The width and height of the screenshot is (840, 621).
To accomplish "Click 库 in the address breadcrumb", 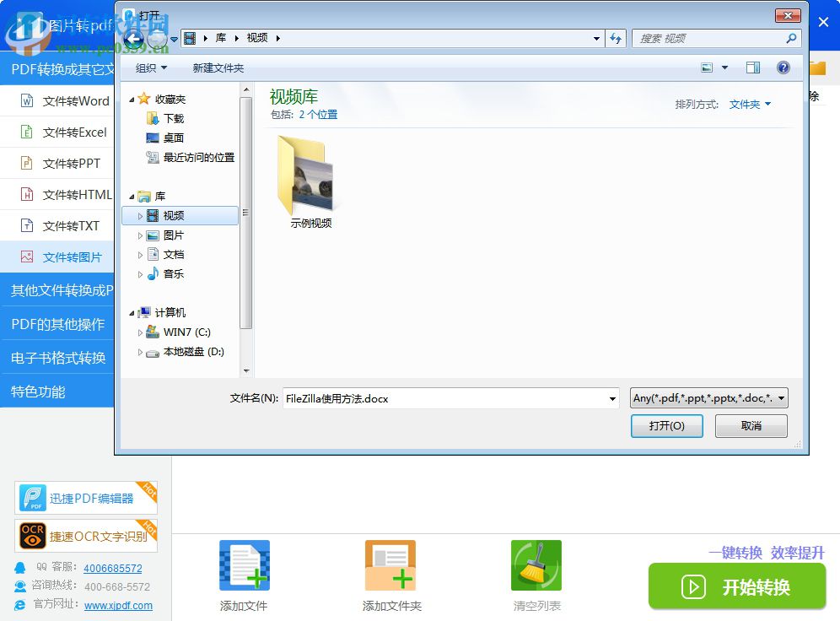I will pyautogui.click(x=221, y=38).
